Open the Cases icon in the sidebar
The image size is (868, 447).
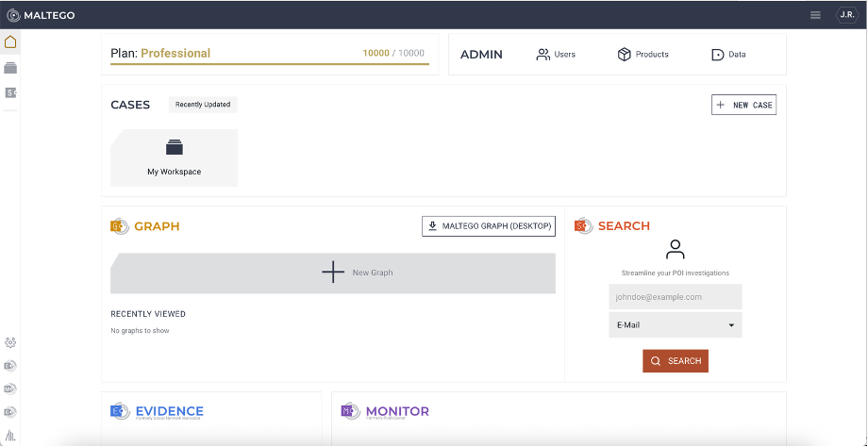tap(10, 68)
